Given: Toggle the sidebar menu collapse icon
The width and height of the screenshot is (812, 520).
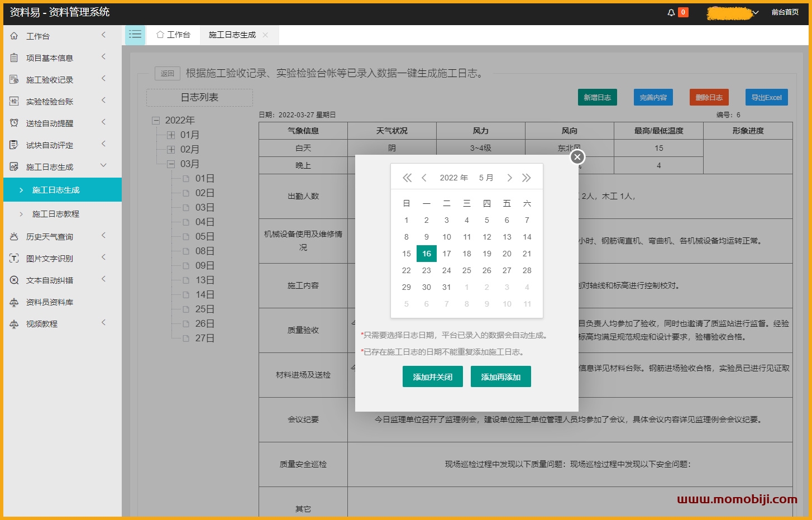Looking at the screenshot, I should [x=135, y=35].
